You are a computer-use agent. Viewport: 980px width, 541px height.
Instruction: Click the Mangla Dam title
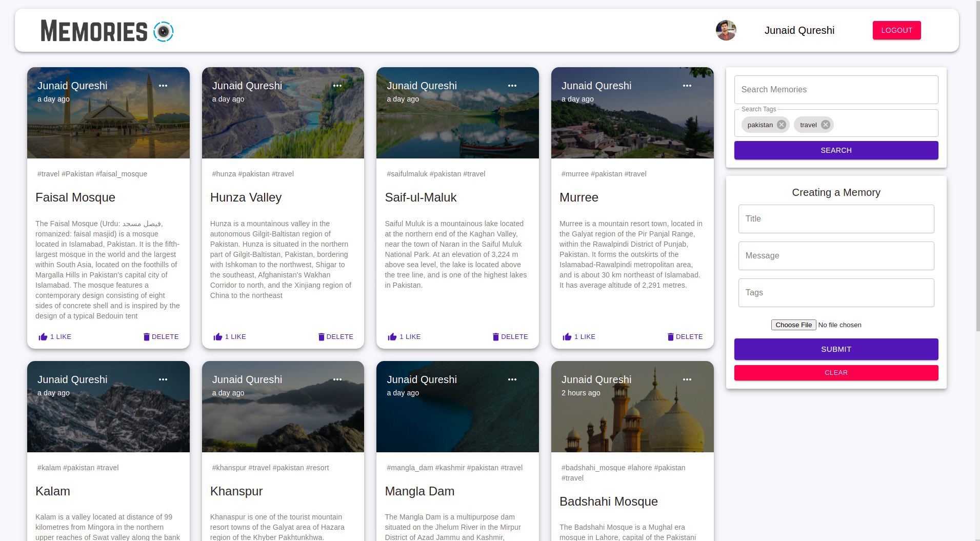pyautogui.click(x=419, y=491)
